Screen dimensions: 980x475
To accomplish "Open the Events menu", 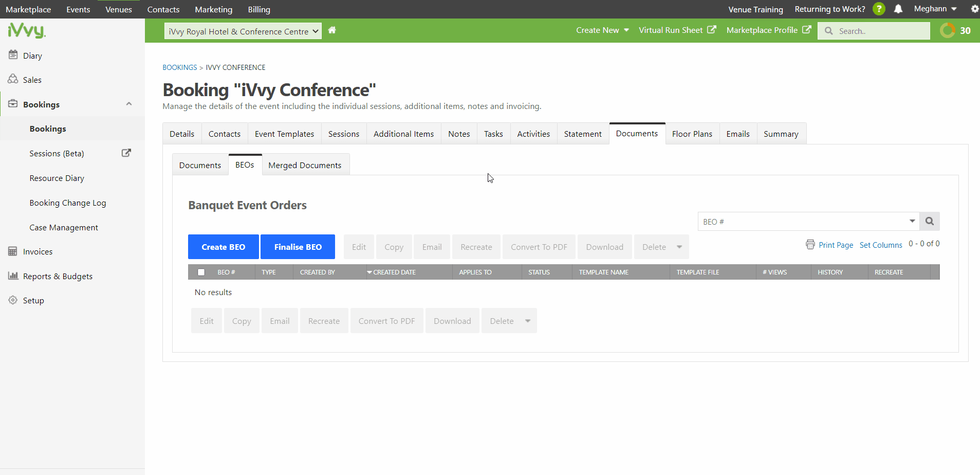I will pyautogui.click(x=78, y=9).
